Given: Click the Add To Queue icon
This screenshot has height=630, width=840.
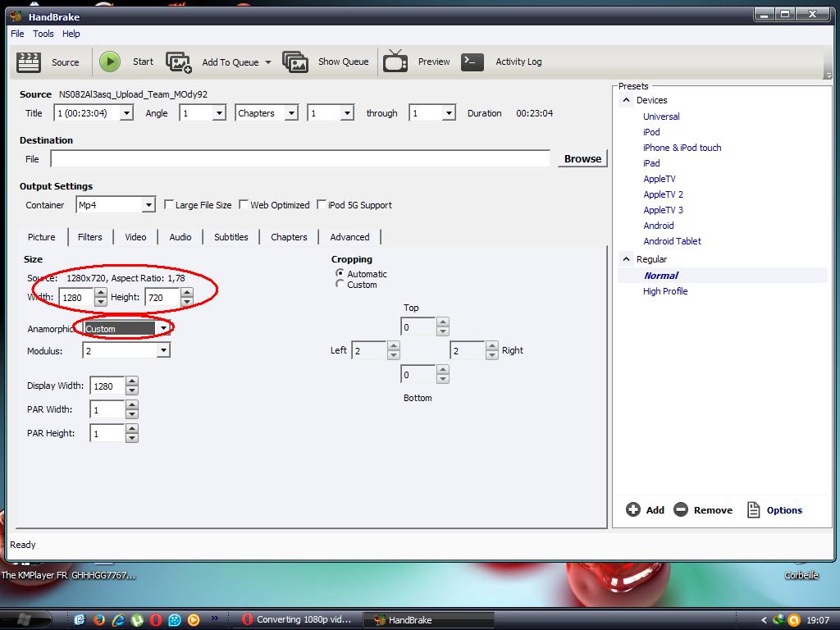Looking at the screenshot, I should pos(178,62).
